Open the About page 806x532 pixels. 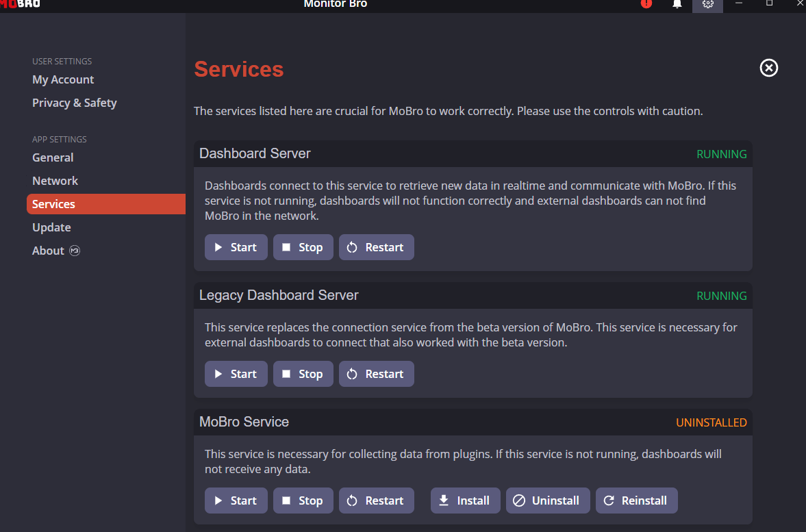coord(49,251)
